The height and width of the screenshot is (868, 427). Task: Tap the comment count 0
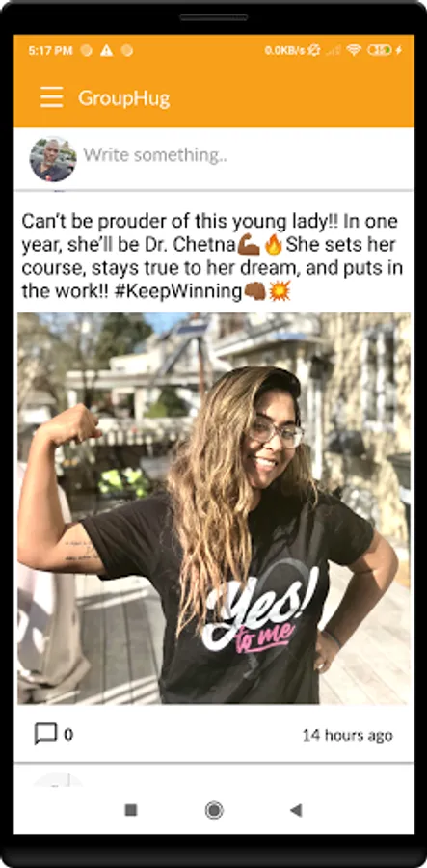pos(68,735)
